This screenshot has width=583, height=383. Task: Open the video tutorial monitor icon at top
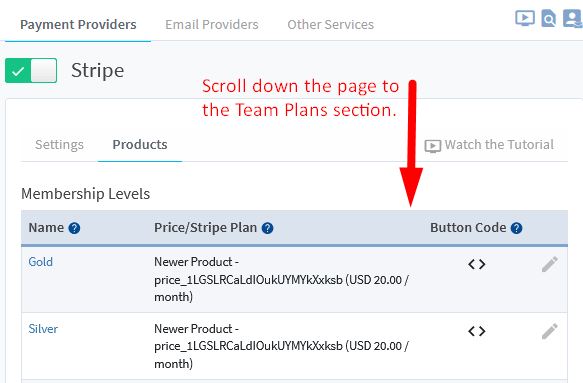(x=525, y=18)
